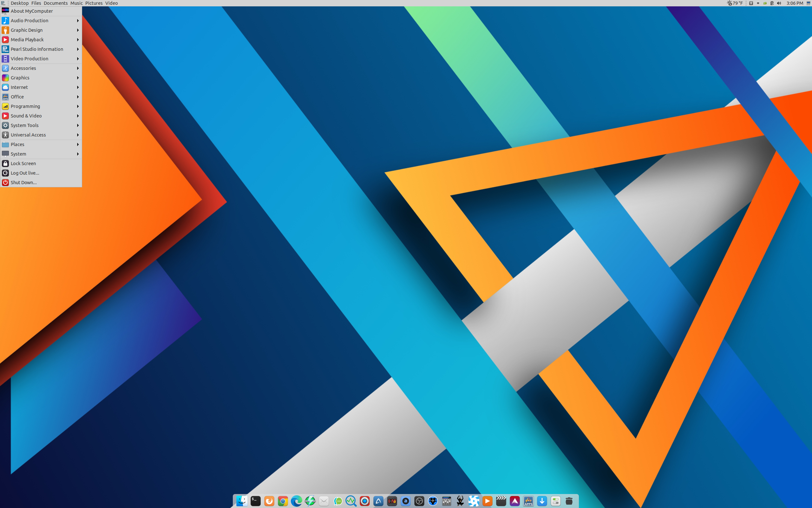The height and width of the screenshot is (508, 812).
Task: Open the clapperboard video app in dock
Action: [501, 501]
